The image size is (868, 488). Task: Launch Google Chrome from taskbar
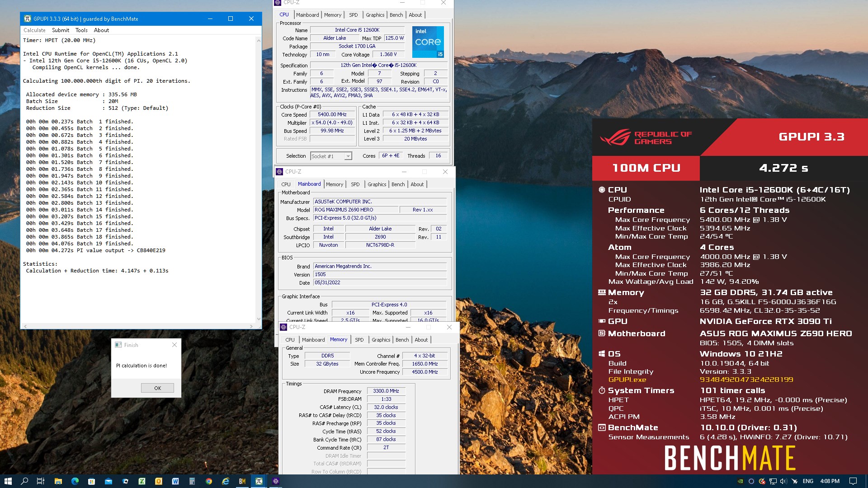[209, 481]
